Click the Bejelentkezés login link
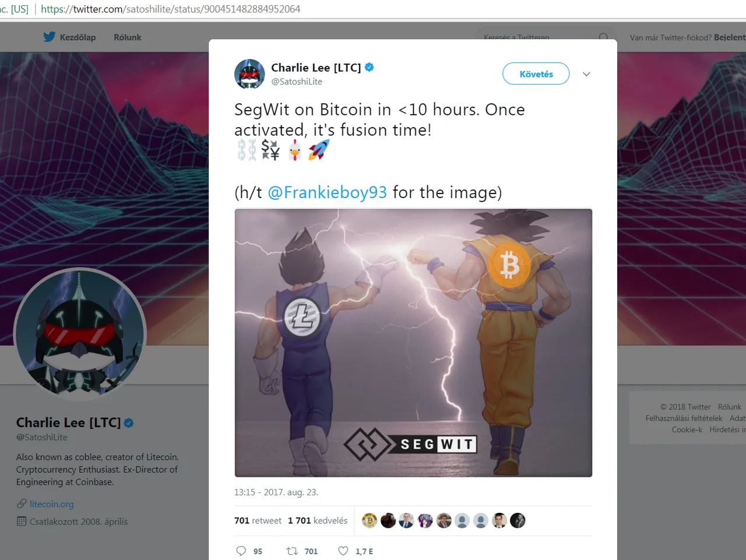Viewport: 746px width, 560px height. pyautogui.click(x=730, y=37)
